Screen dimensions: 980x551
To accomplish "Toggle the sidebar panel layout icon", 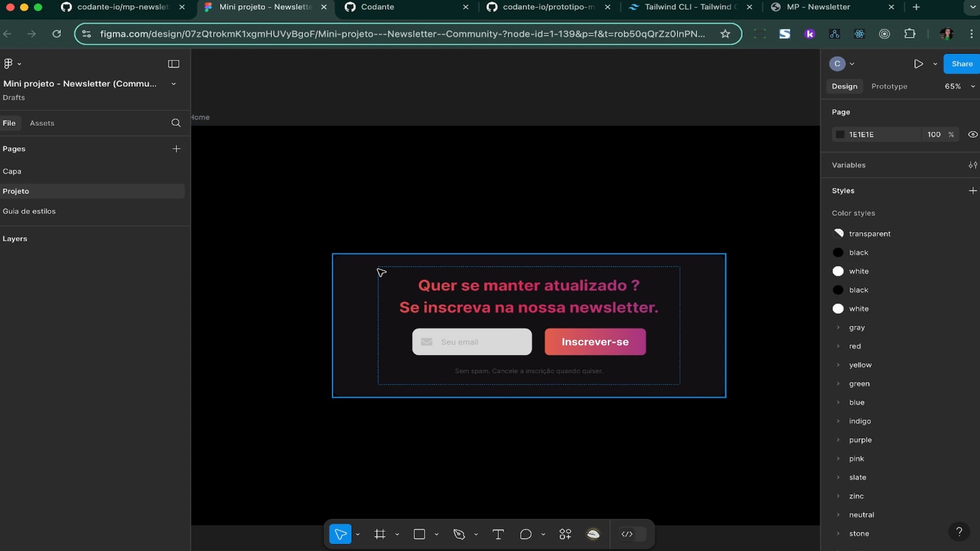I will pos(174,64).
